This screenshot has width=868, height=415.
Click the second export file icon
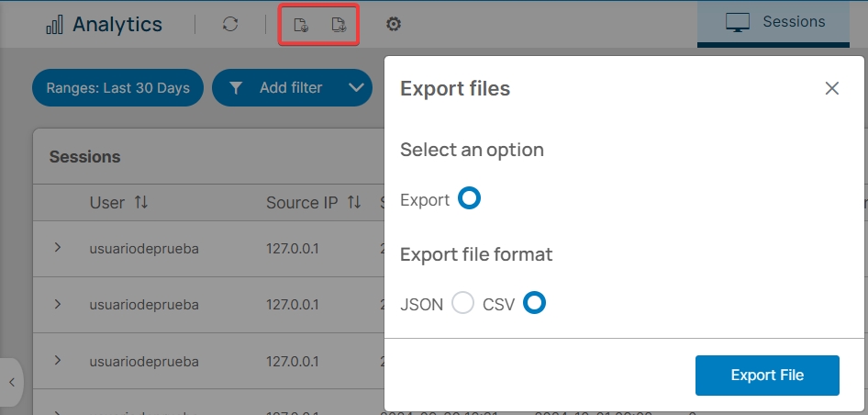tap(339, 25)
